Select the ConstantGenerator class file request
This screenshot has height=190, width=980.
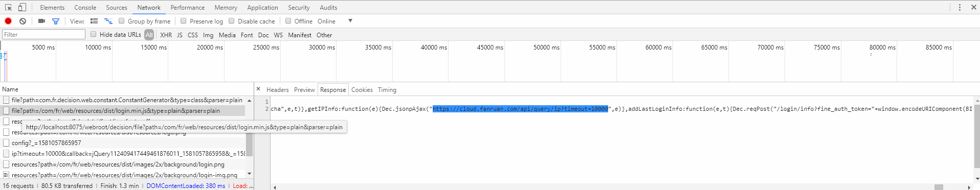click(x=123, y=100)
